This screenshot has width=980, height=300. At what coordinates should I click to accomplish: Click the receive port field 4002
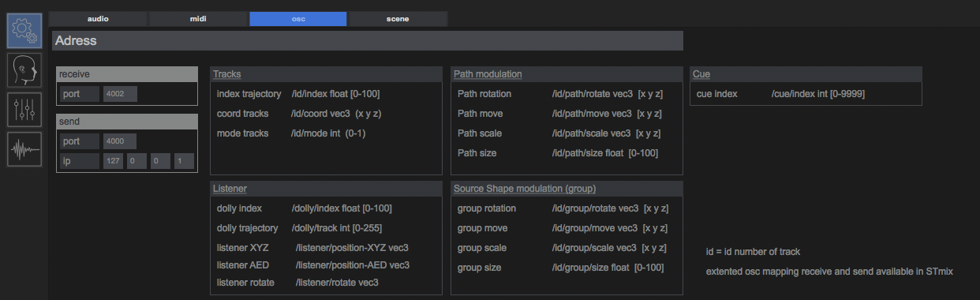pyautogui.click(x=120, y=94)
